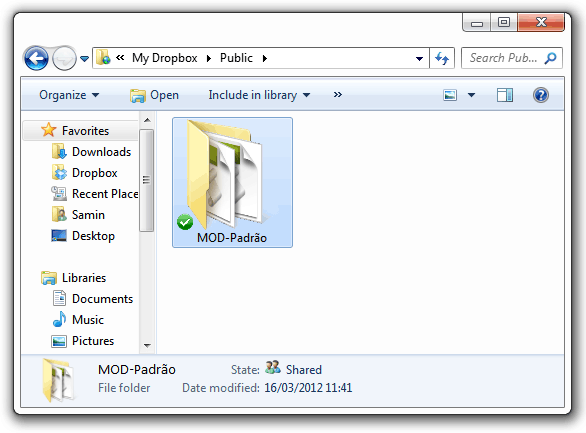
Task: Click in the Search Public field
Action: pyautogui.click(x=503, y=58)
